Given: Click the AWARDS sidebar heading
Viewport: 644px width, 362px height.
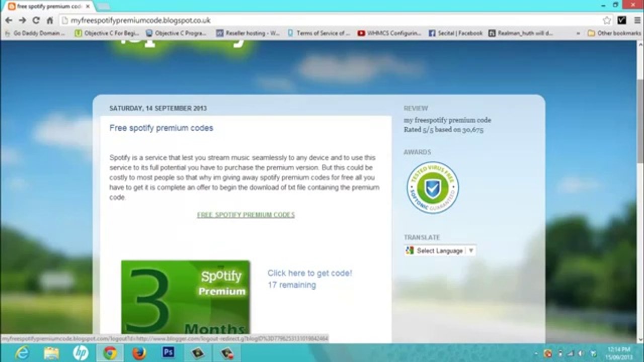Looking at the screenshot, I should (x=417, y=152).
